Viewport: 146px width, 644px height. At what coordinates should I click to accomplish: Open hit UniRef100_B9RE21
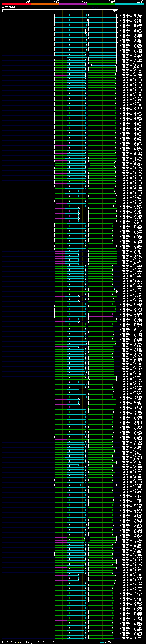point(131,15)
